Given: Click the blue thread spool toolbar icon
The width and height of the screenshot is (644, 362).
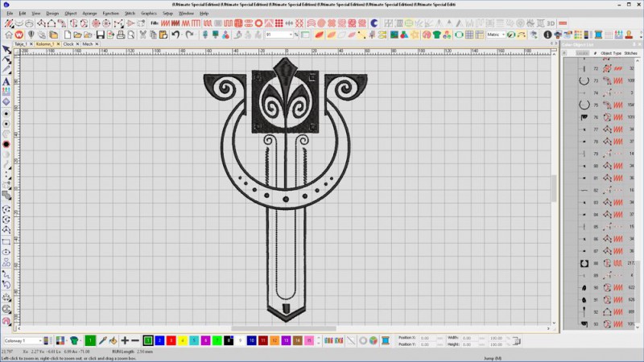Looking at the screenshot, I should point(598,35).
